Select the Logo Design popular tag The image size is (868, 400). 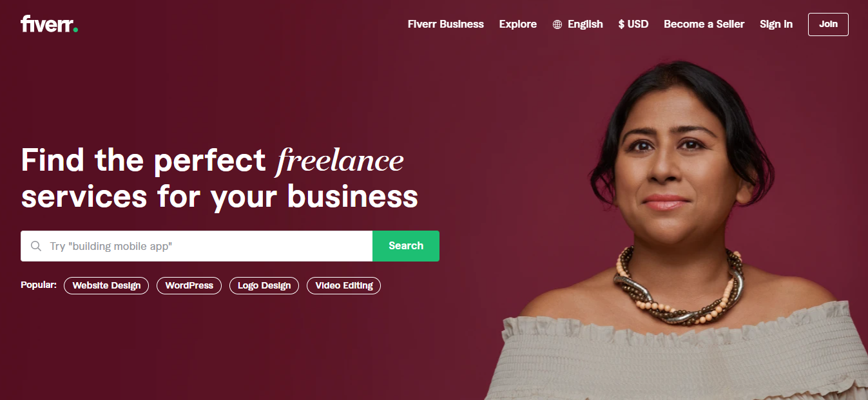coord(264,285)
